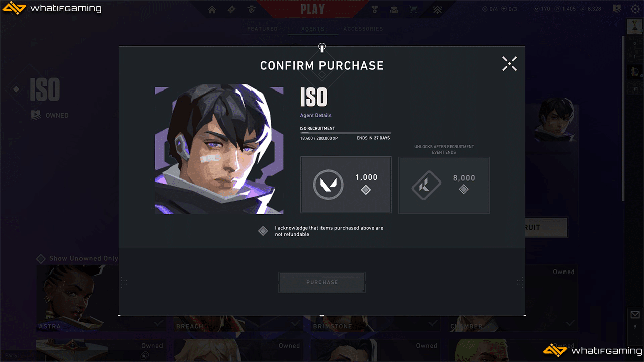
Task: Open the Settings gear icon
Action: click(x=635, y=9)
